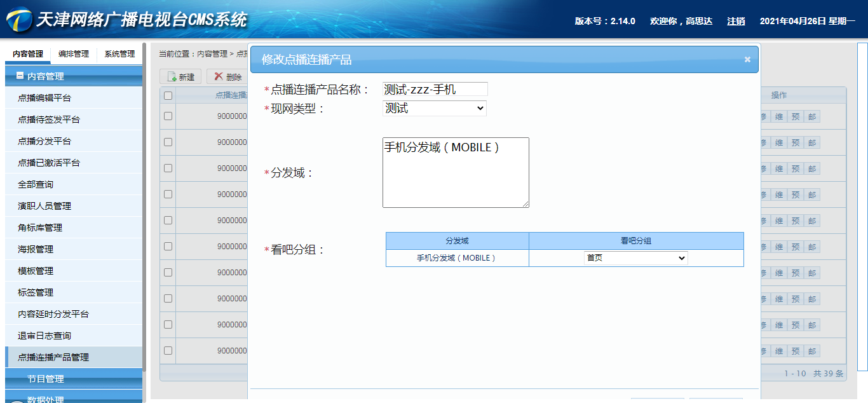Open 海报管理 in sidebar

click(x=74, y=249)
